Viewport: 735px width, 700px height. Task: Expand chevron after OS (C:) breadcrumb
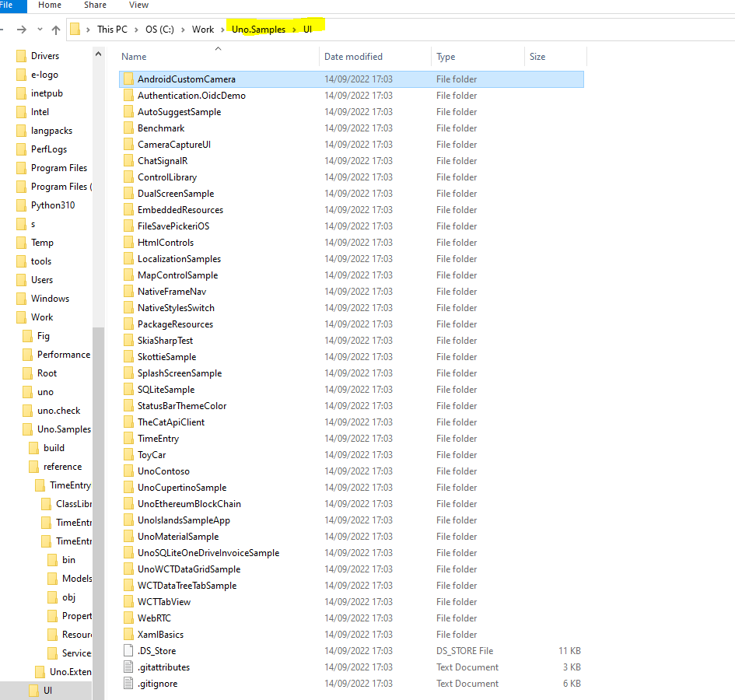coord(183,30)
